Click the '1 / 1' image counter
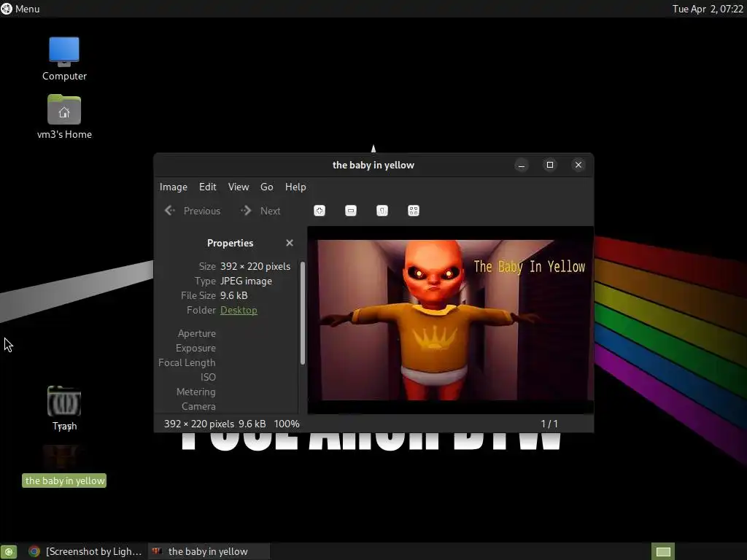This screenshot has height=560, width=747. 549,424
